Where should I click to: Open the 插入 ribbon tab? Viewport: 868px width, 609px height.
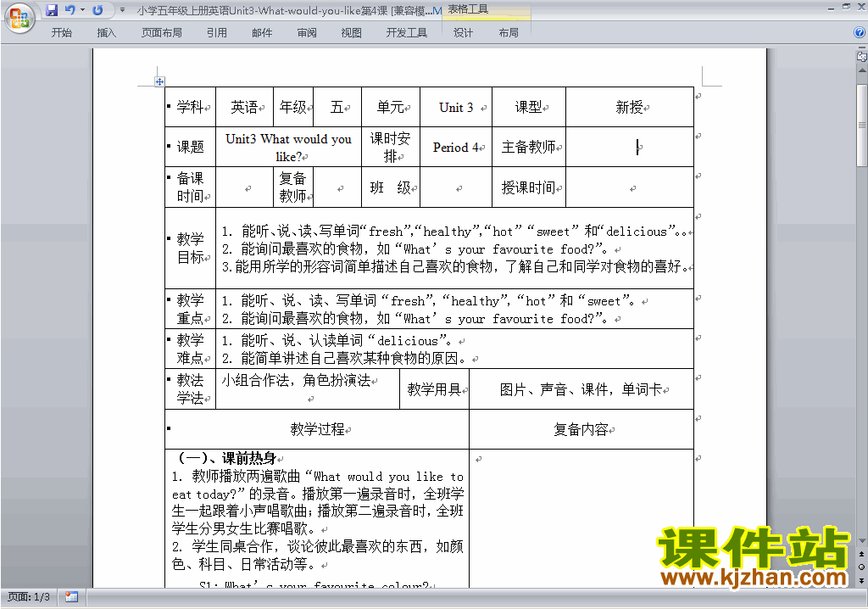pos(106,33)
